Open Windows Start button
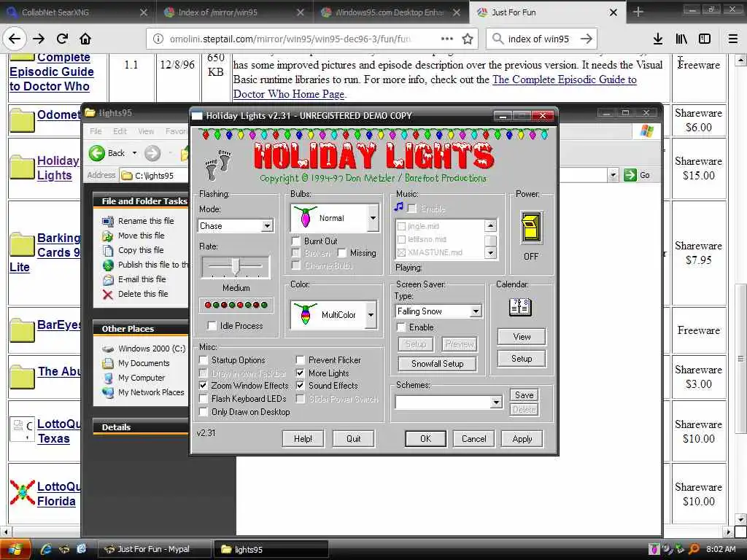This screenshot has height=560, width=747. tap(15, 550)
